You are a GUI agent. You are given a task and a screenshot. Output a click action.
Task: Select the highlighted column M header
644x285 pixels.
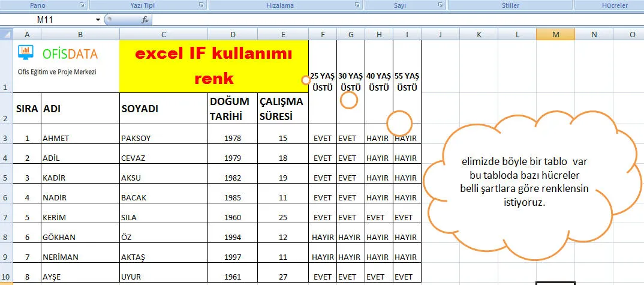point(555,35)
